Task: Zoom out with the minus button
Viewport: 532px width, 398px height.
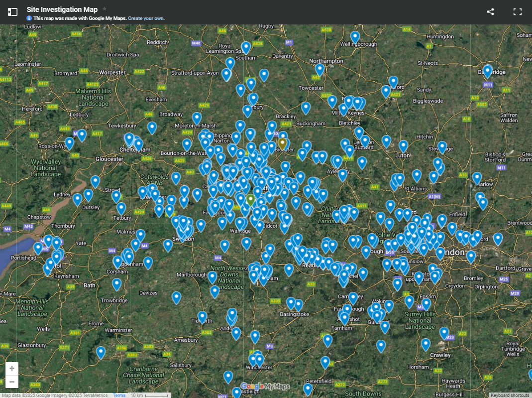Action: pos(12,382)
